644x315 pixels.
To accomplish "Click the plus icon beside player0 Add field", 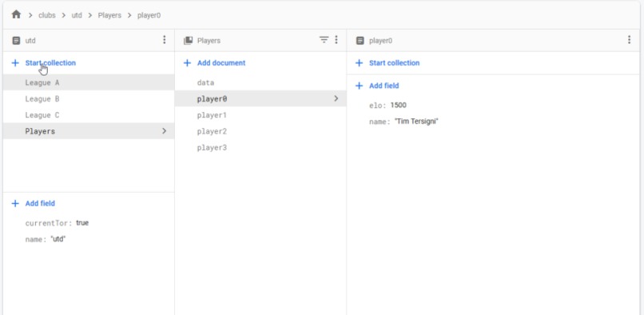I will tap(359, 86).
